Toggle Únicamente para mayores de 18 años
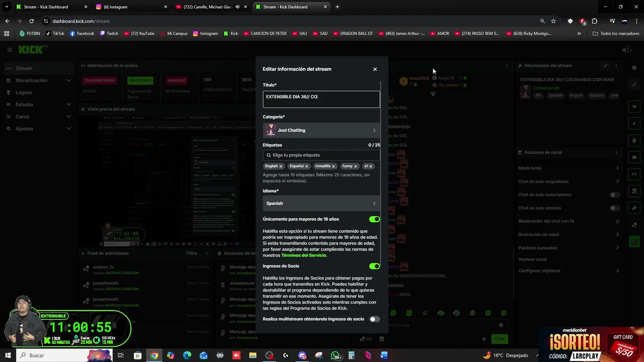 (x=374, y=219)
